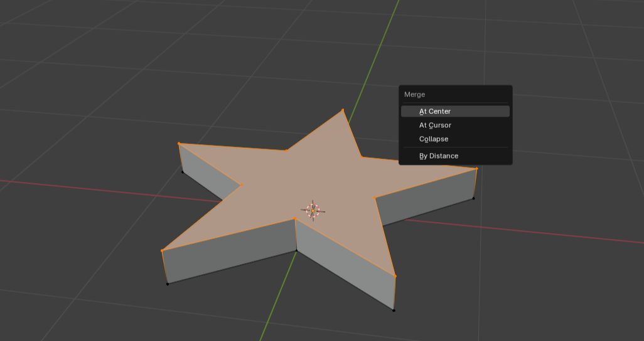Select Collapse in the Merge menu
Image resolution: width=644 pixels, height=341 pixels.
click(x=455, y=139)
